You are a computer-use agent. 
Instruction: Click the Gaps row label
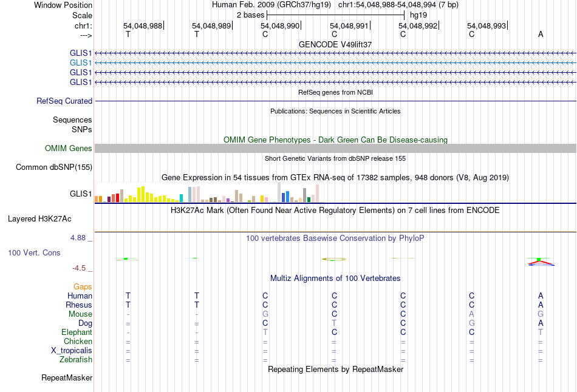click(83, 287)
